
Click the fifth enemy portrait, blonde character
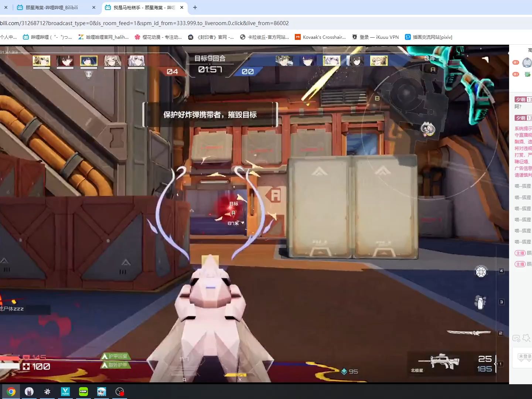379,61
